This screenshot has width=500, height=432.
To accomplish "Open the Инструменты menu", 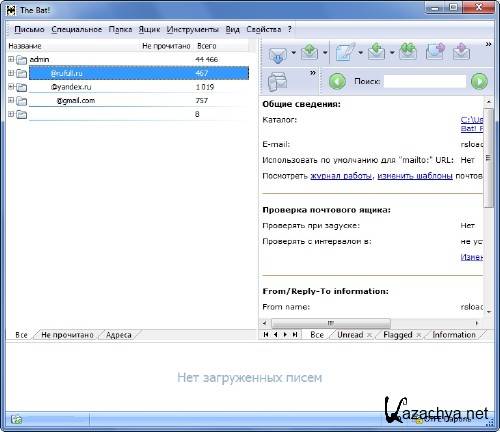I will [192, 29].
